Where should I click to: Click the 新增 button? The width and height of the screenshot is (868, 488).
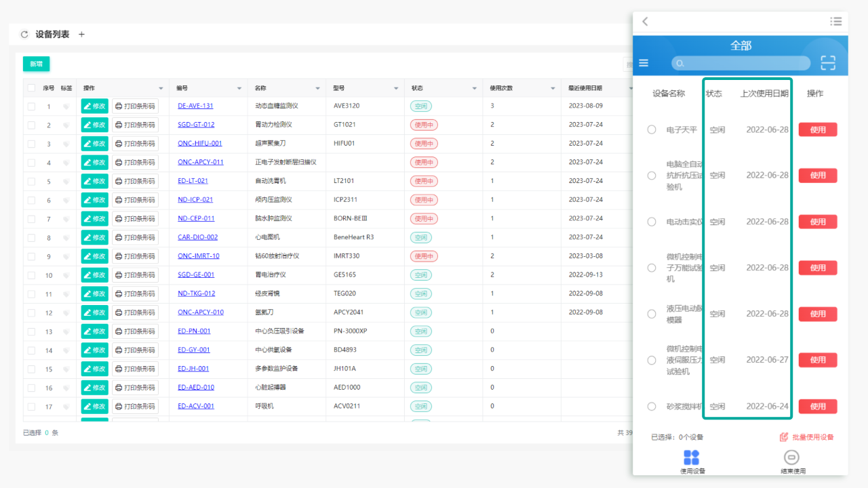pos(37,64)
